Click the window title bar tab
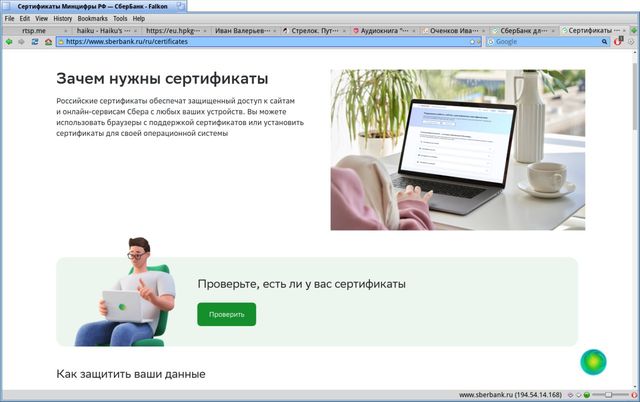 click(x=95, y=7)
